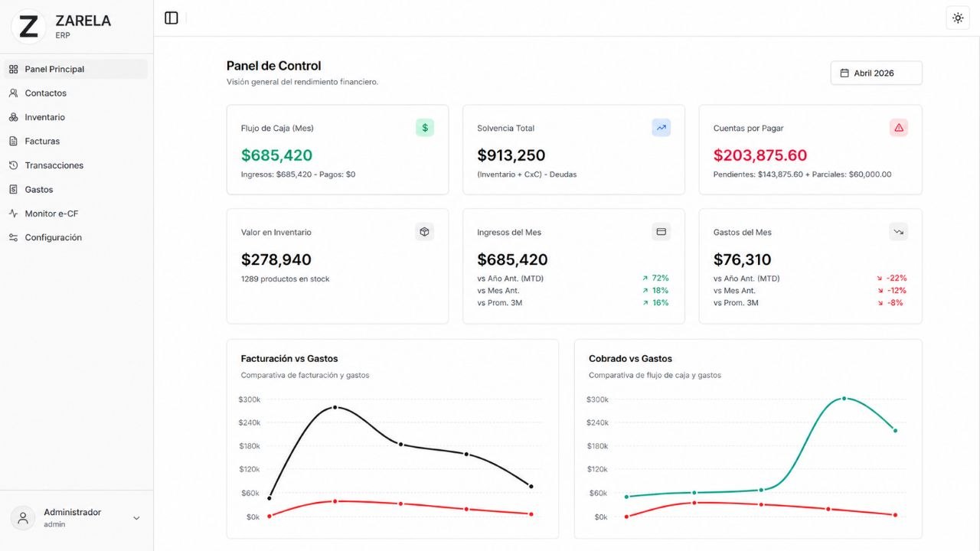The height and width of the screenshot is (551, 980).
Task: Open Configuración settings
Action: point(53,238)
